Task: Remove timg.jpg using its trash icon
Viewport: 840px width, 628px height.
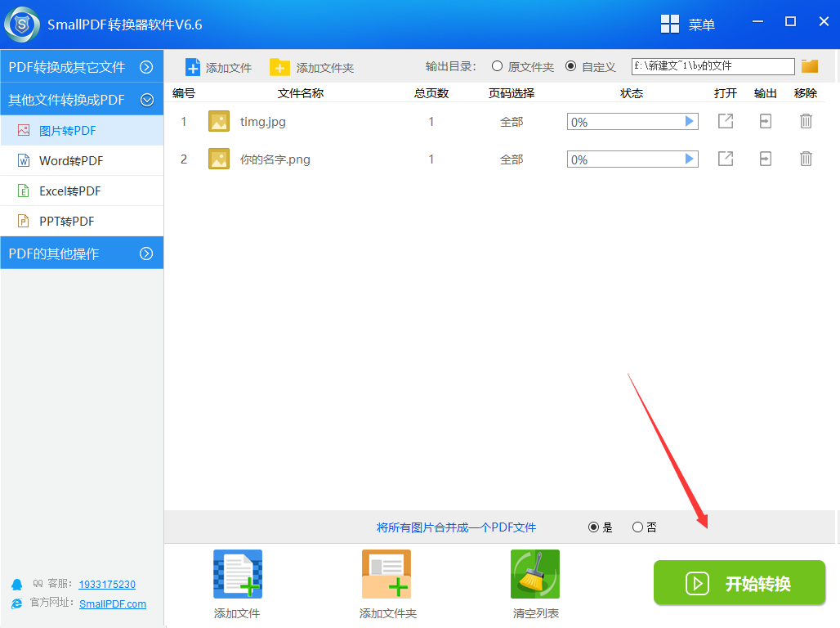Action: click(806, 121)
